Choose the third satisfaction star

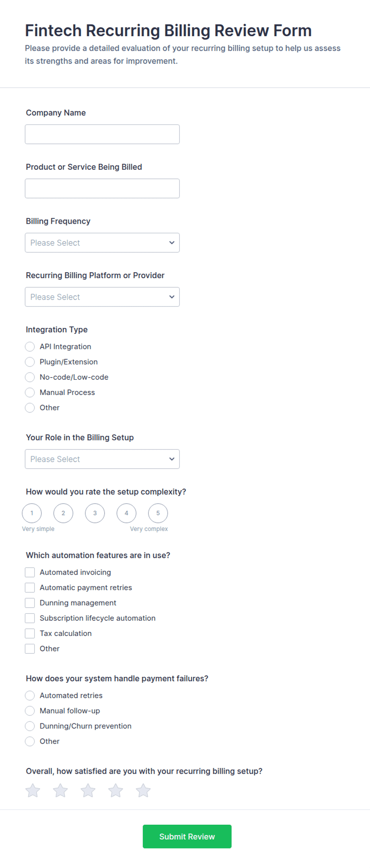coord(88,790)
